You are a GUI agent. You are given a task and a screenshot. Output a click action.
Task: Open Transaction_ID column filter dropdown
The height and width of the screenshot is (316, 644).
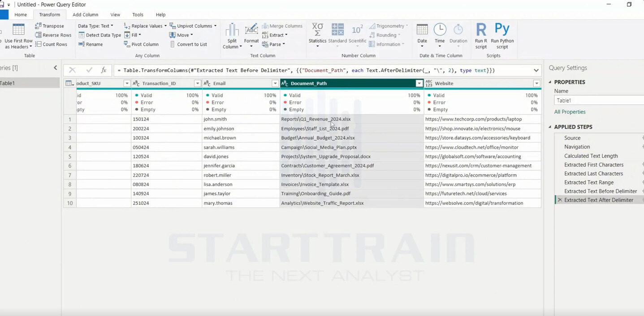[197, 83]
